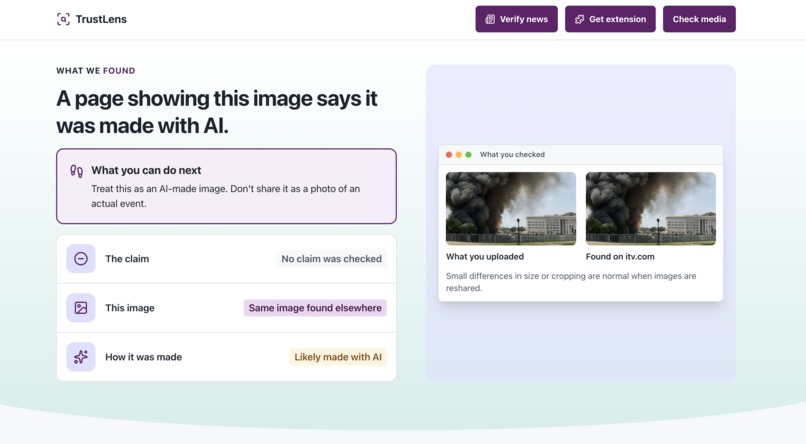806x444 pixels.
Task: Click the Check media button
Action: coord(699,19)
